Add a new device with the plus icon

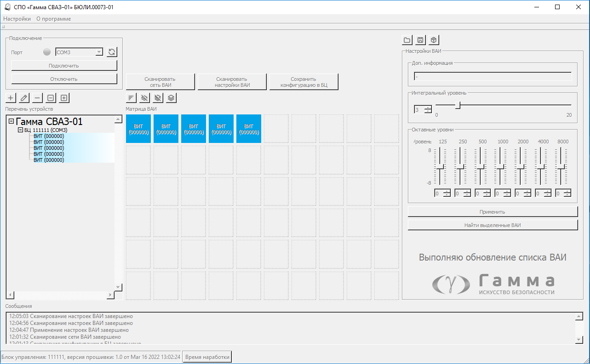click(11, 97)
